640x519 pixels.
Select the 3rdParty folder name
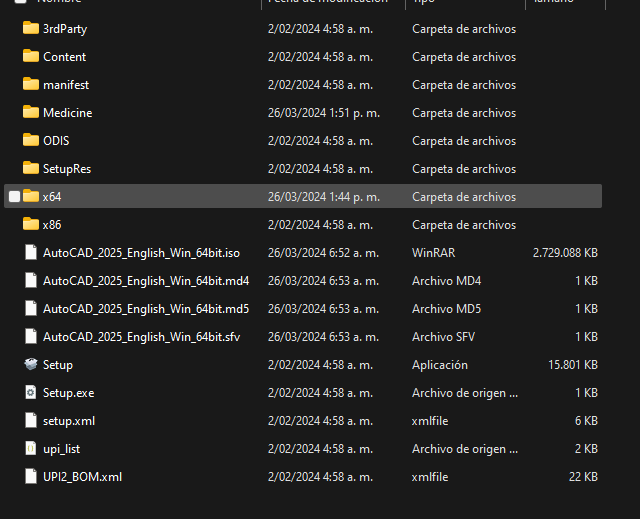pyautogui.click(x=65, y=29)
